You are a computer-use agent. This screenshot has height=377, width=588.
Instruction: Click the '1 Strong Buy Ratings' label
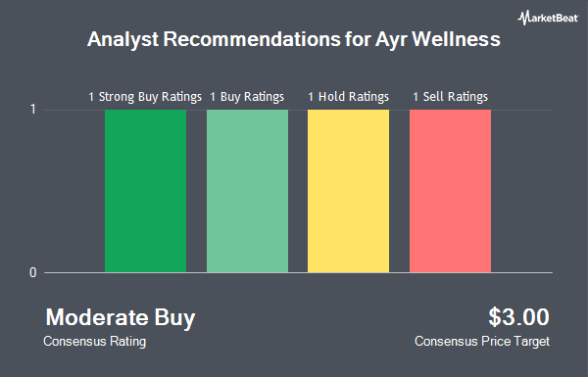click(145, 97)
